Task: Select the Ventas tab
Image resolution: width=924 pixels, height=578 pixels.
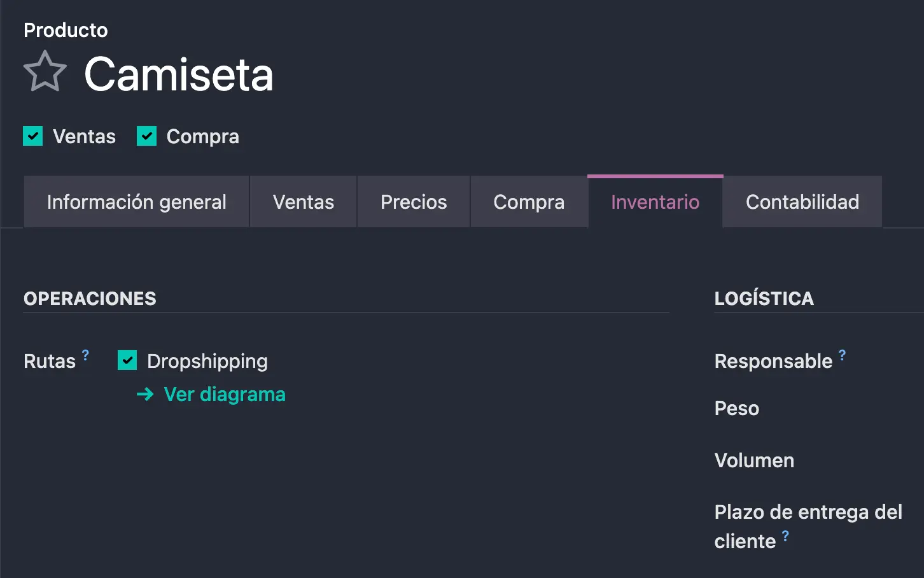Action: point(303,201)
